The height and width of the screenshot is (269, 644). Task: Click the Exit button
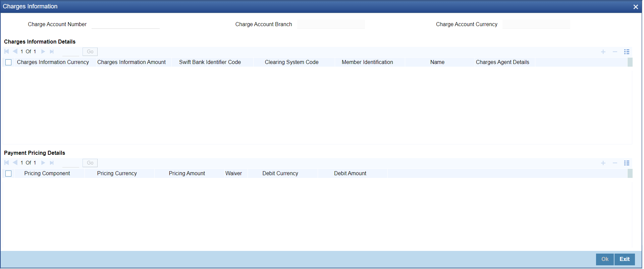click(x=625, y=259)
